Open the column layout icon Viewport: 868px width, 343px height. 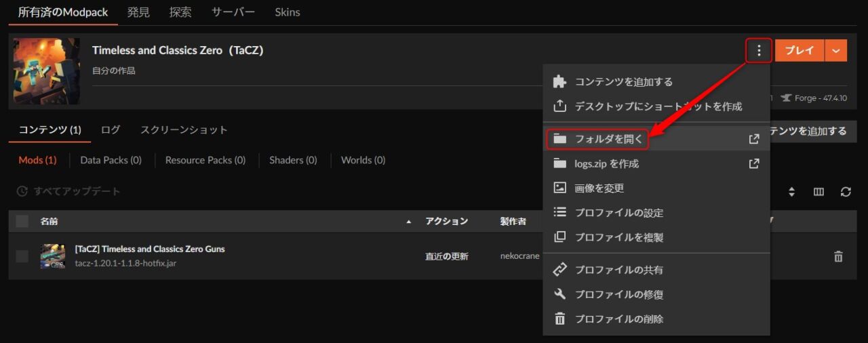(x=818, y=192)
